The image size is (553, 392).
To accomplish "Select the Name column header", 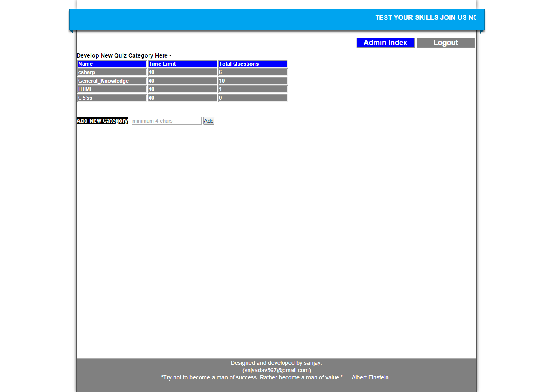I will (x=112, y=64).
